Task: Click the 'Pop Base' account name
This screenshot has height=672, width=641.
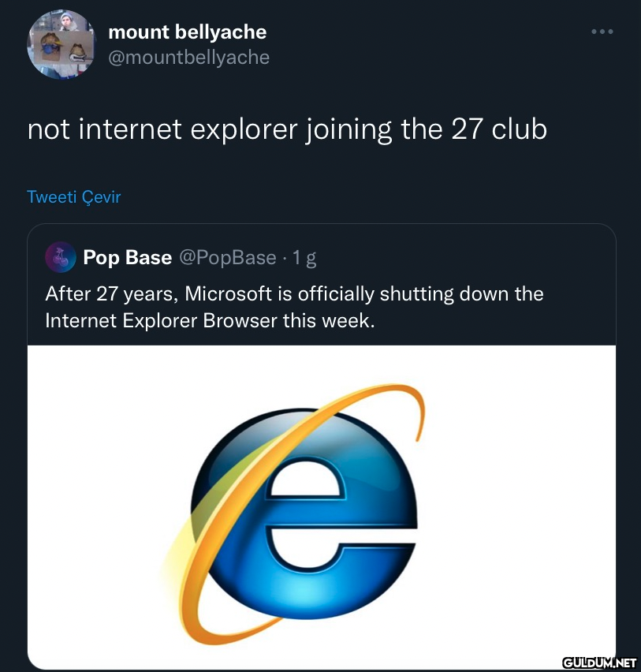Action: [x=127, y=257]
